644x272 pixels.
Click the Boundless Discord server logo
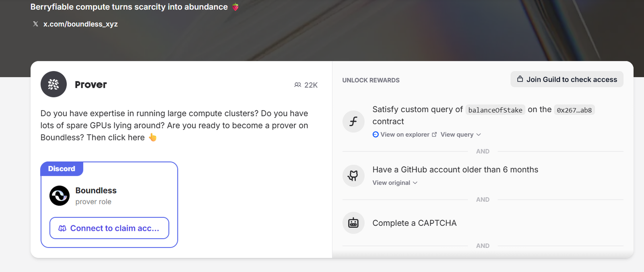[x=60, y=196]
